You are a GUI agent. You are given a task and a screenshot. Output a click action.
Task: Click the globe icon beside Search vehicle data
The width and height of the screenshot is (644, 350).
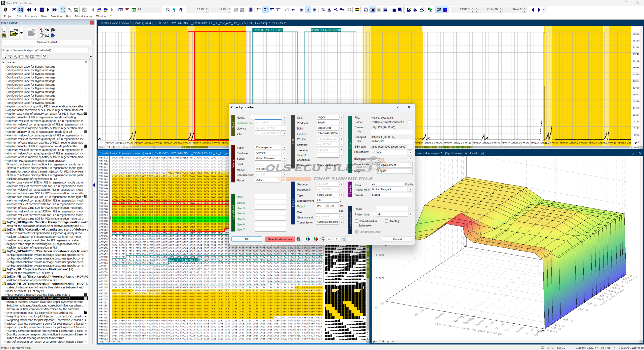click(x=308, y=239)
